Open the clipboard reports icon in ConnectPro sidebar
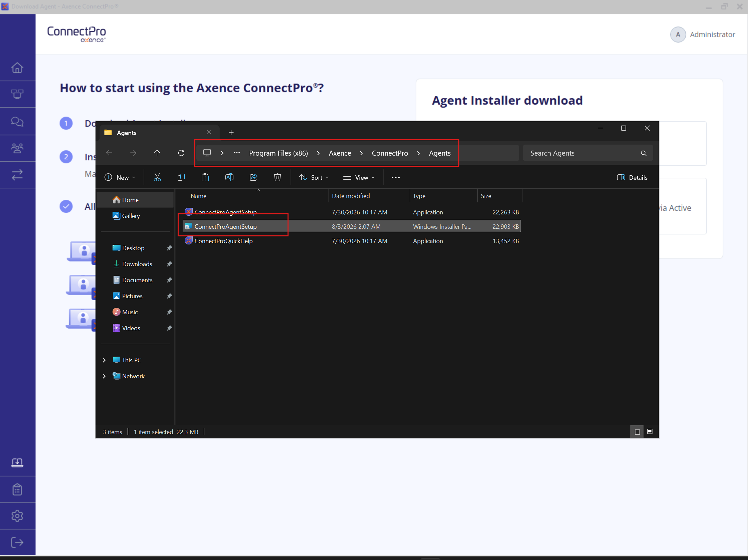 [17, 489]
